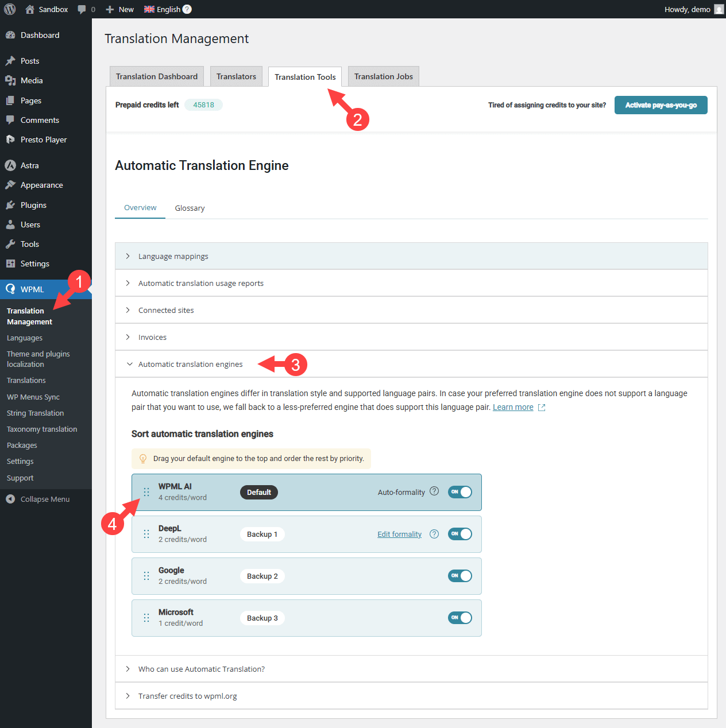Click Howdy, demo account menu
The image size is (726, 728).
click(694, 9)
